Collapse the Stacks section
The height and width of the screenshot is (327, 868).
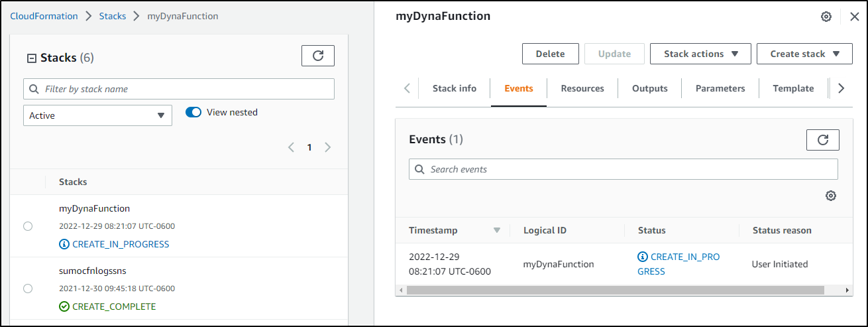(31, 58)
